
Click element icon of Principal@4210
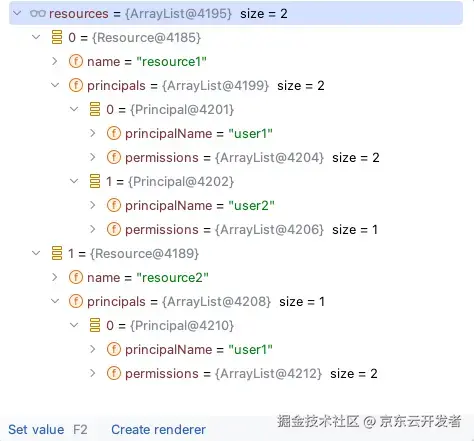click(95, 325)
